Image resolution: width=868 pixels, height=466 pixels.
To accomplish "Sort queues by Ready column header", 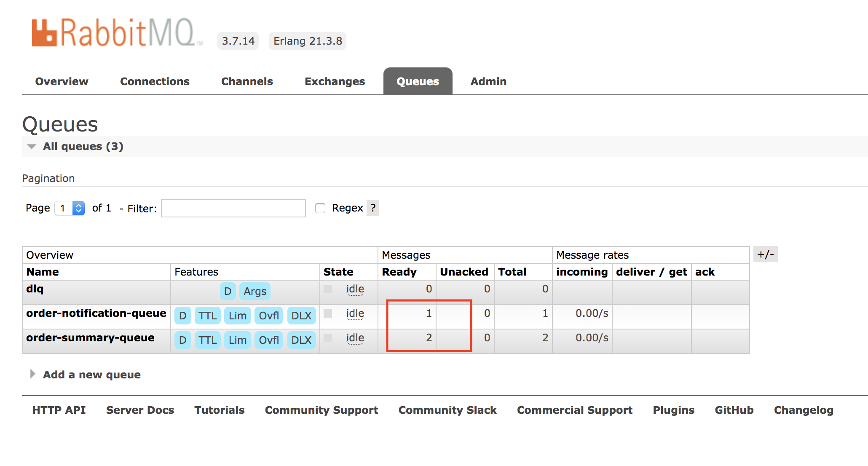I will (x=399, y=272).
